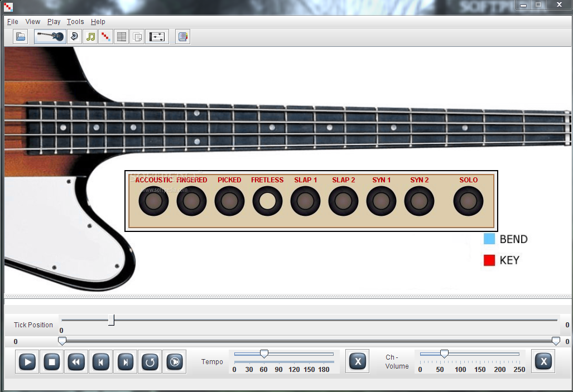The width and height of the screenshot is (573, 392).
Task: Click the red KEY color swatch
Action: [489, 260]
